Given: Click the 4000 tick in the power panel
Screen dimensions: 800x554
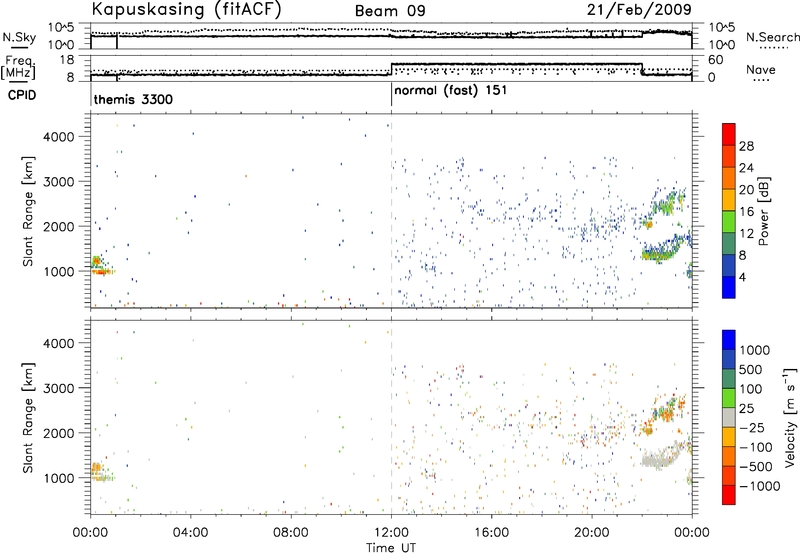Looking at the screenshot, I should tap(58, 137).
